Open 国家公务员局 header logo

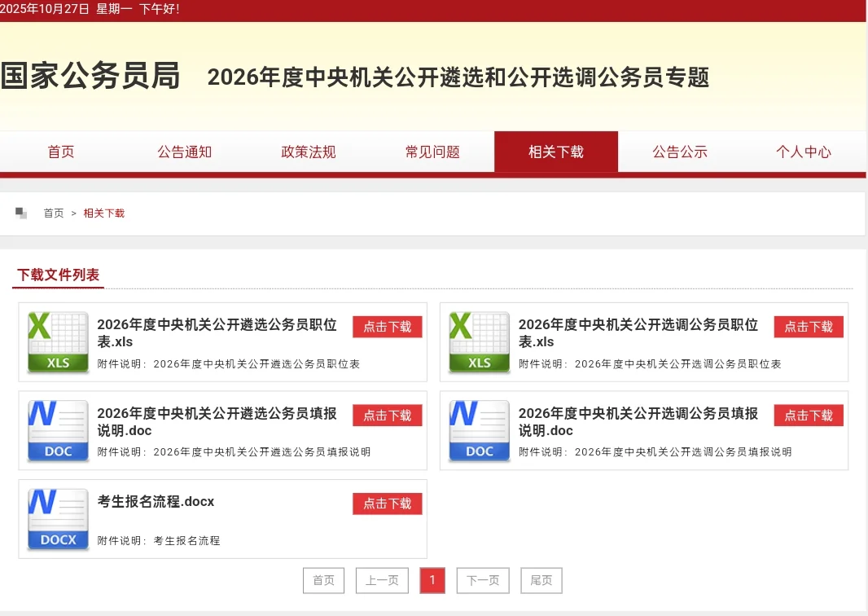(x=90, y=77)
